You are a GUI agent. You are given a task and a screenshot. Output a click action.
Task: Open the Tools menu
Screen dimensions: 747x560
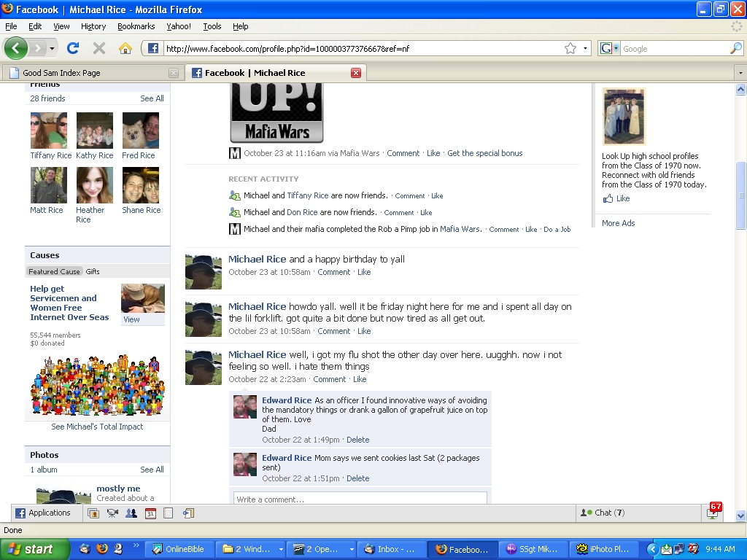[x=212, y=26]
